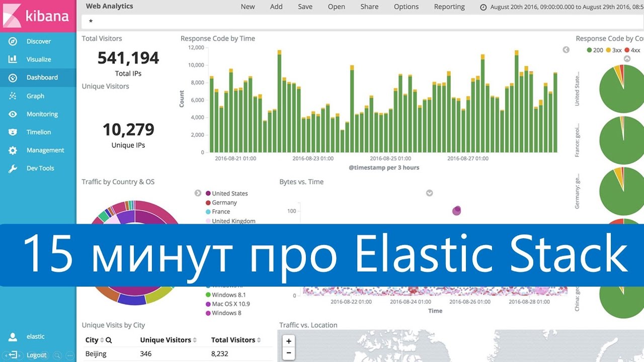Open Timelion via its mask icon
644x362 pixels.
[x=13, y=132]
